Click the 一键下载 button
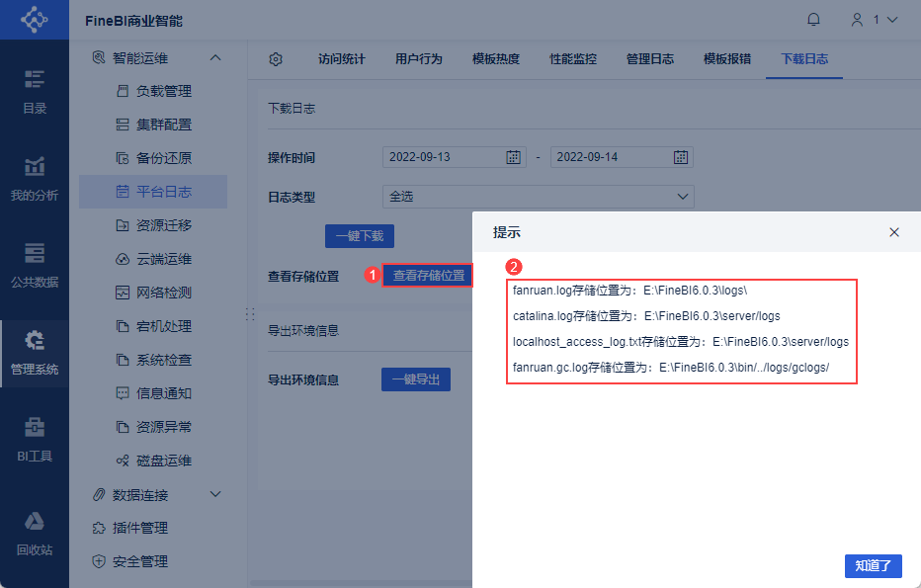The width and height of the screenshot is (921, 588). click(x=360, y=236)
